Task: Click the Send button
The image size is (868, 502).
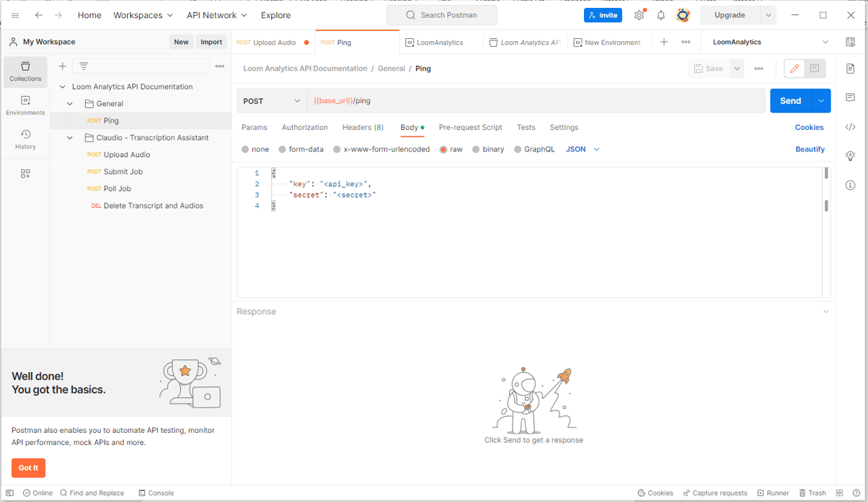Action: click(x=791, y=101)
